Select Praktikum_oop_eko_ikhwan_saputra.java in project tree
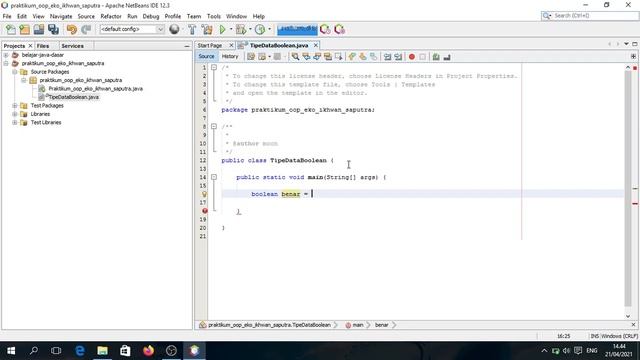Screen dimensions: 640x360 pyautogui.click(x=96, y=89)
